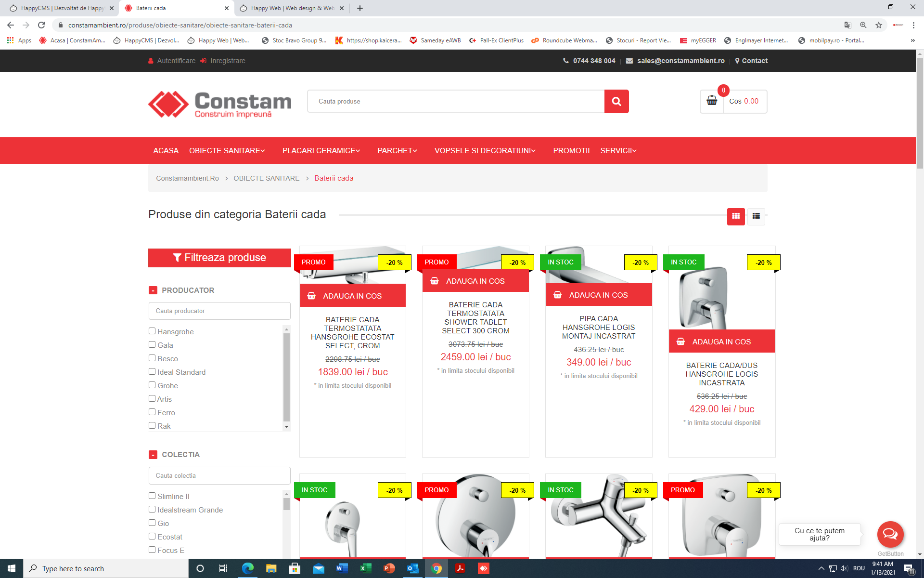This screenshot has height=578, width=924.
Task: Open OBIECTE SANITARE breadcrumb link
Action: [266, 178]
